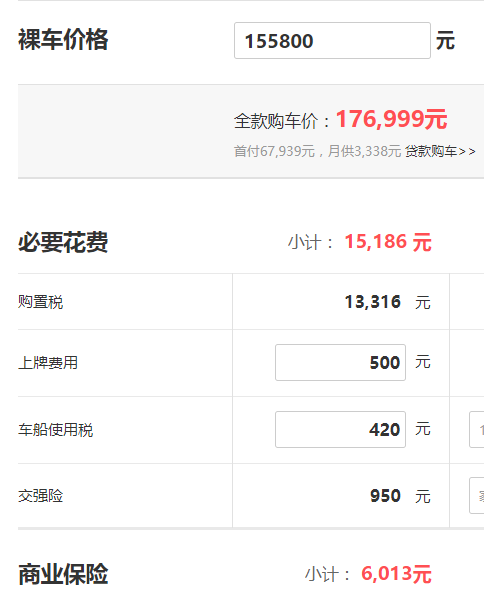This screenshot has width=484, height=605.
Task: Click the 购置税 value 13,316
Action: (373, 302)
